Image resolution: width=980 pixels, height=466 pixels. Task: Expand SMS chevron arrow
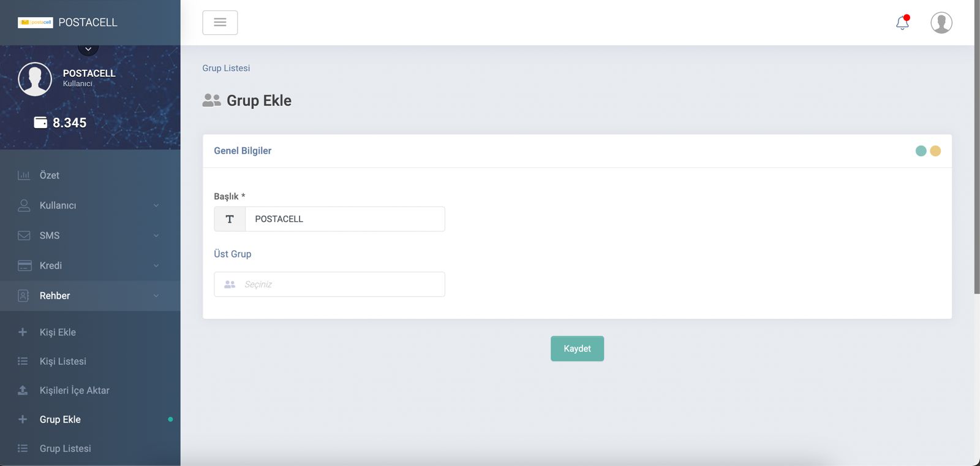coord(156,235)
